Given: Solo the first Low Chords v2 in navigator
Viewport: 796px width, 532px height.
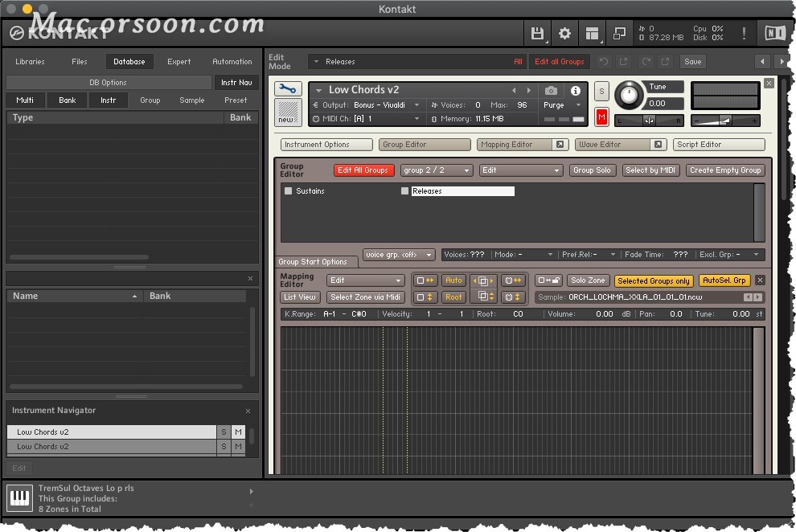Looking at the screenshot, I should 224,432.
